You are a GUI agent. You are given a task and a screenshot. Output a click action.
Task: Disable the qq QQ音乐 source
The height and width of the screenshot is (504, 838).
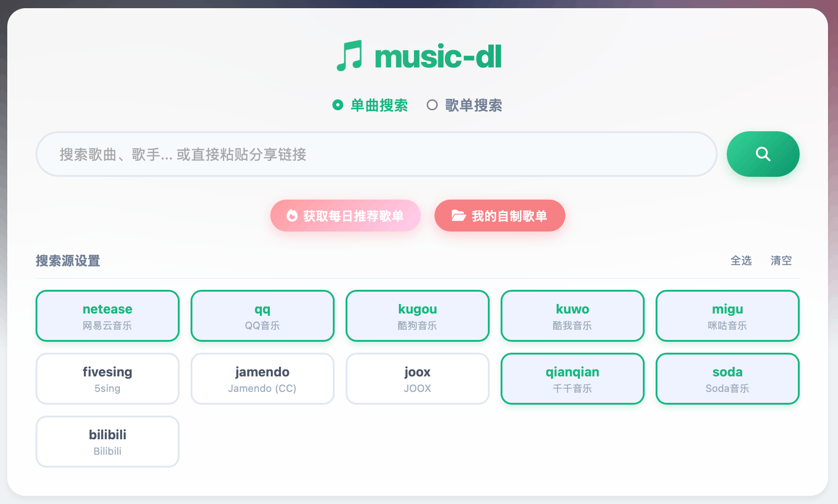pos(262,316)
